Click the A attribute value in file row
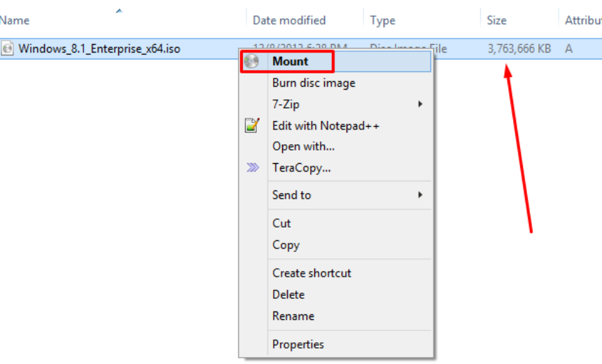 click(x=568, y=49)
